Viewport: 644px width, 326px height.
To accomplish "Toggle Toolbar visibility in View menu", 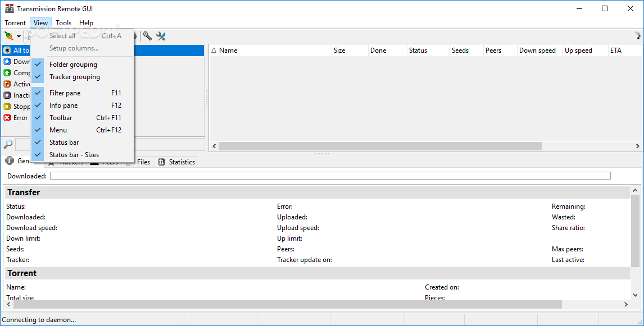I will click(82, 118).
